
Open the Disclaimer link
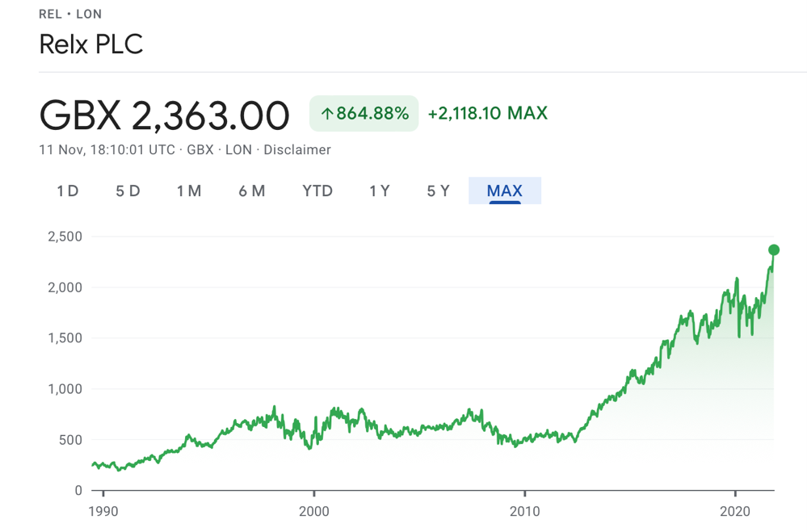pos(297,150)
